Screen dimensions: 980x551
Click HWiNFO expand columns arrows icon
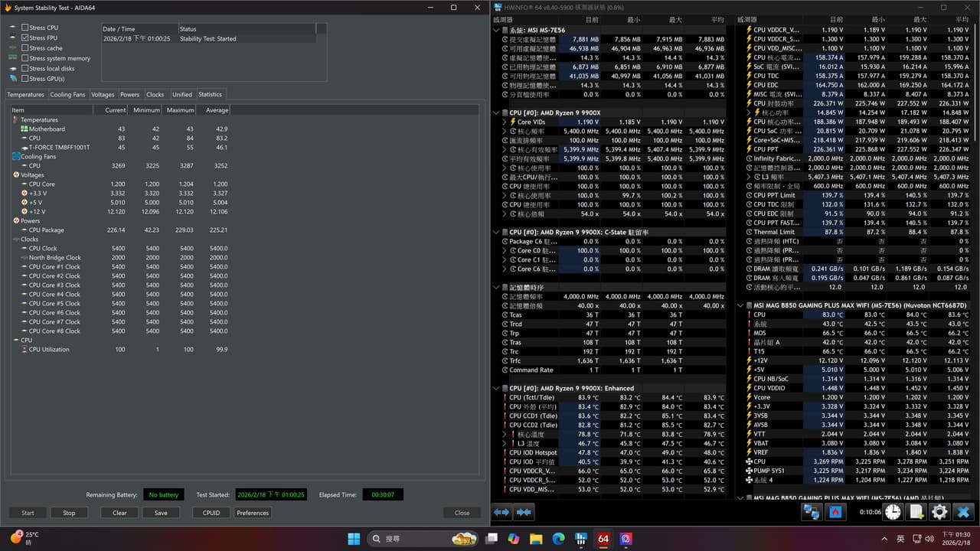click(501, 512)
